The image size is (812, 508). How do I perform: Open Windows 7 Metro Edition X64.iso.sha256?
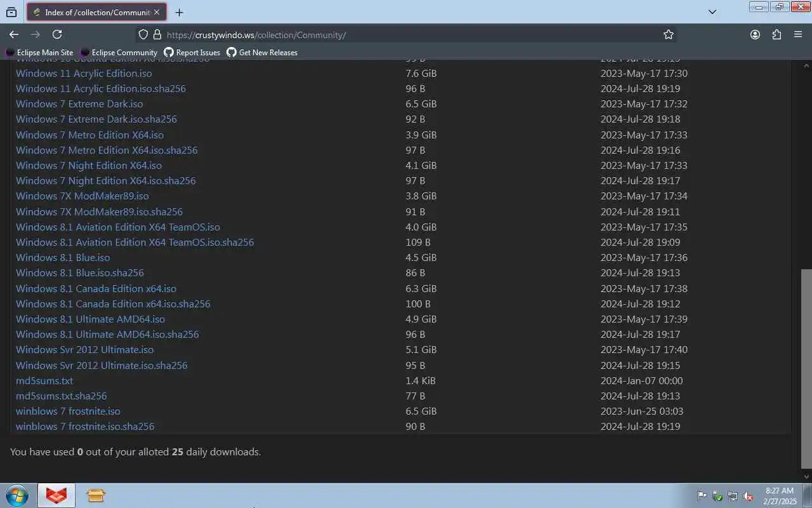tap(107, 150)
